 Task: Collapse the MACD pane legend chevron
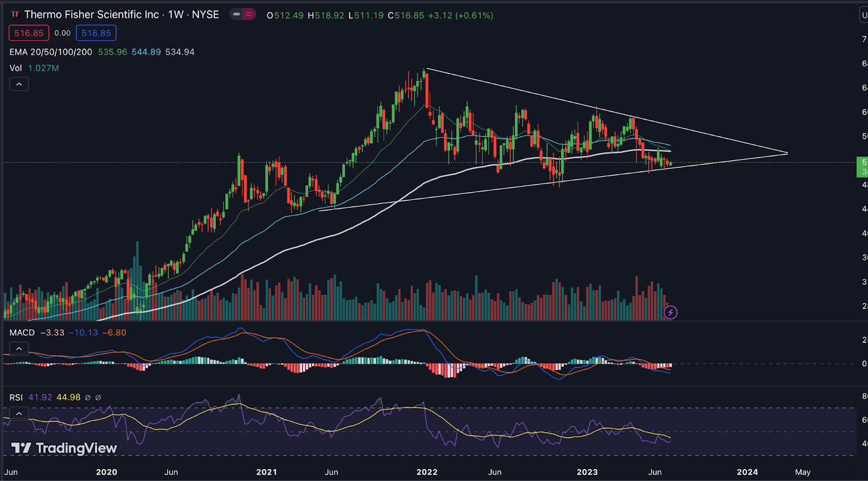(x=19, y=349)
